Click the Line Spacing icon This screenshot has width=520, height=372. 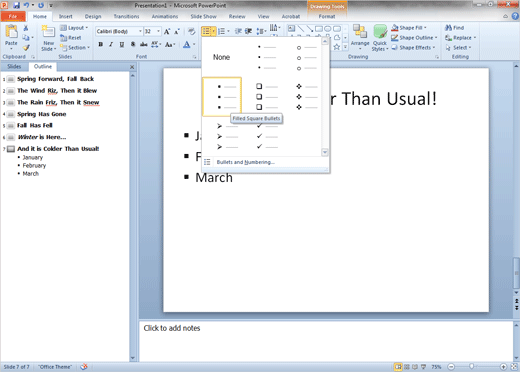pyautogui.click(x=261, y=31)
